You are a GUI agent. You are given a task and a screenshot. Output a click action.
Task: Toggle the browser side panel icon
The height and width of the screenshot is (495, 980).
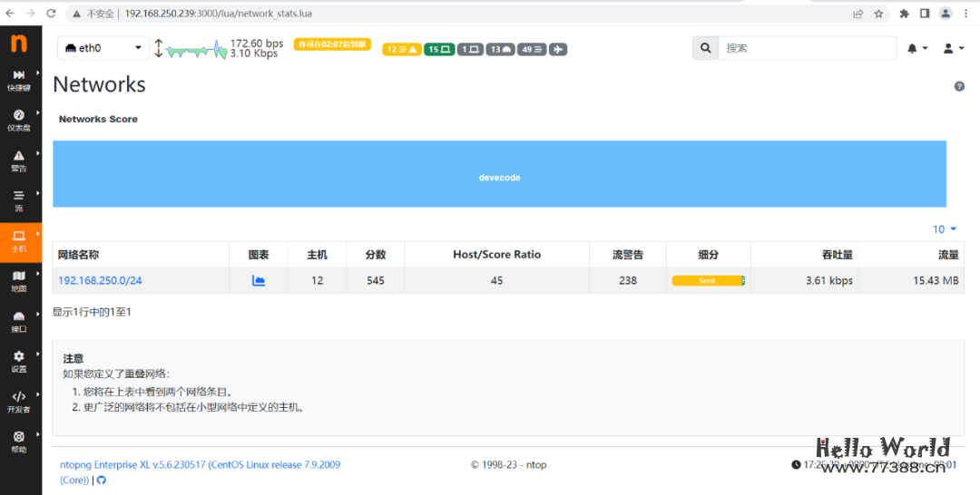click(x=925, y=13)
